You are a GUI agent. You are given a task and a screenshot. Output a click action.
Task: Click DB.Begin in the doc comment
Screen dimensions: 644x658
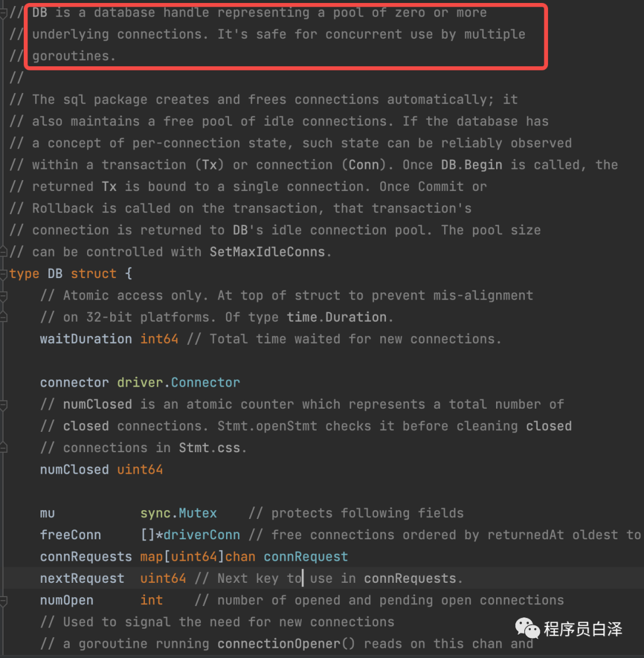tap(471, 165)
